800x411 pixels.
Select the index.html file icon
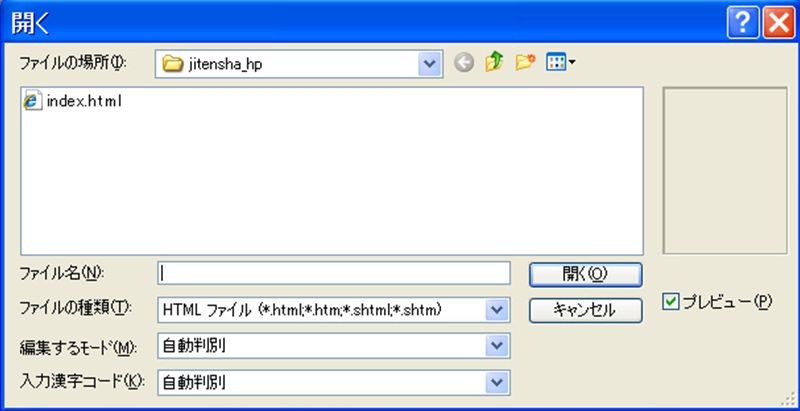click(x=33, y=101)
